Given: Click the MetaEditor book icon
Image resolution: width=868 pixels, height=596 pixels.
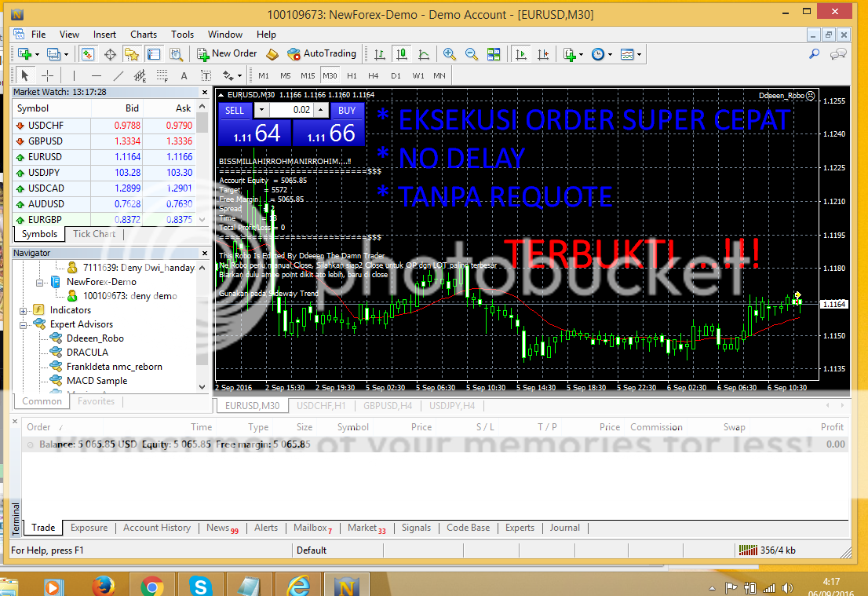Looking at the screenshot, I should (272, 54).
